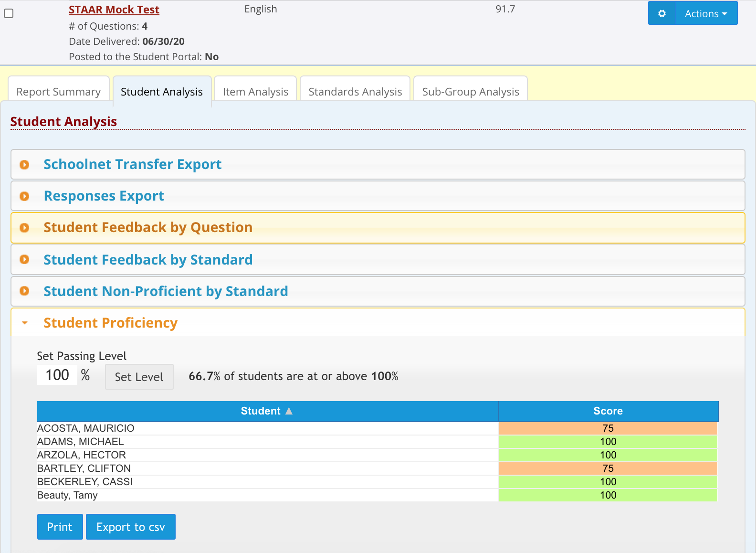Open the Actions dropdown menu
This screenshot has width=756, height=553.
706,13
